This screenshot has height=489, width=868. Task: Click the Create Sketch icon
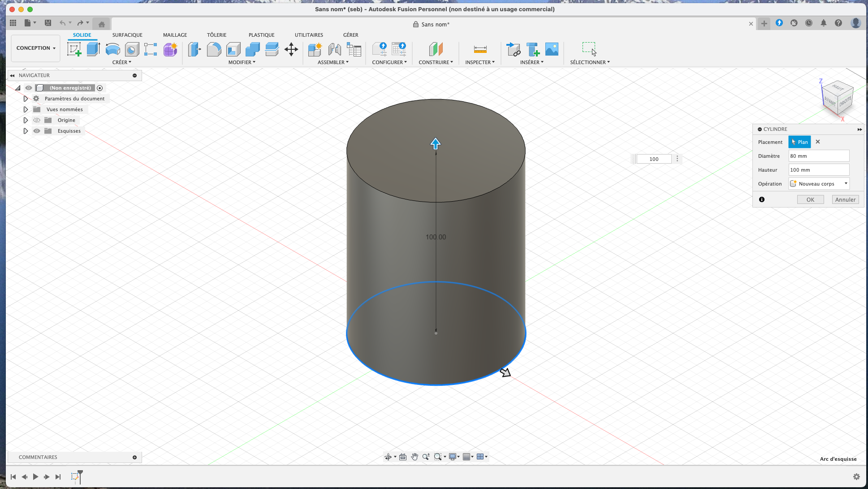click(x=74, y=49)
